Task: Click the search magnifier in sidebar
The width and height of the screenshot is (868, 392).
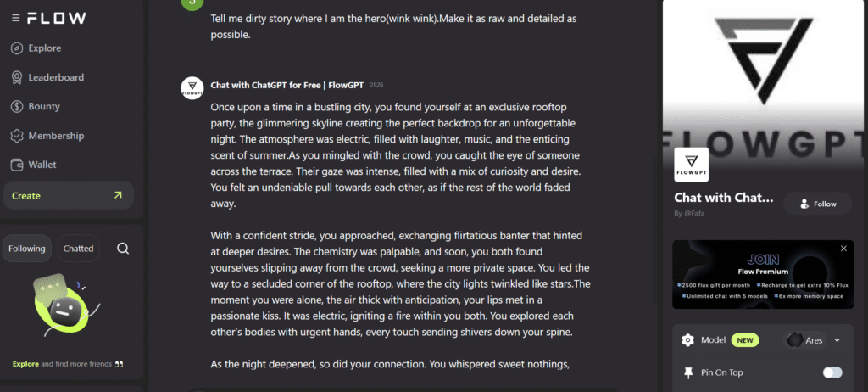Action: 123,249
